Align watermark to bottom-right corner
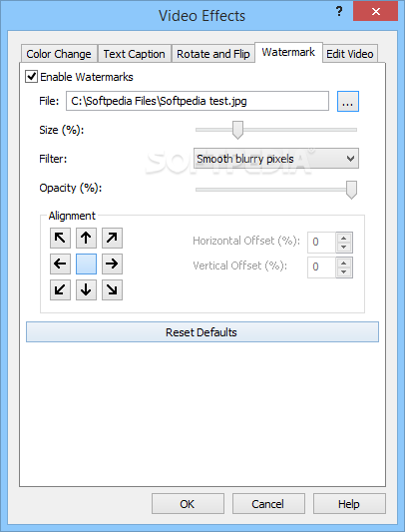The height and width of the screenshot is (532, 405). (x=112, y=289)
